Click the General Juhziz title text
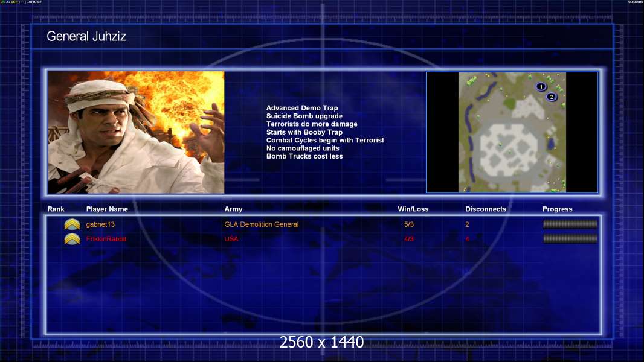This screenshot has width=644, height=362. pyautogui.click(x=86, y=36)
